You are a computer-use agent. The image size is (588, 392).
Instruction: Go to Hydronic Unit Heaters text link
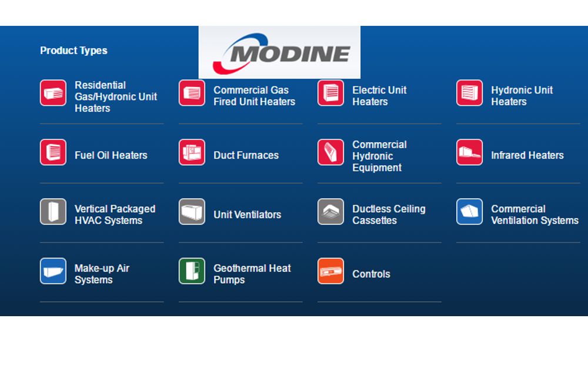[522, 96]
